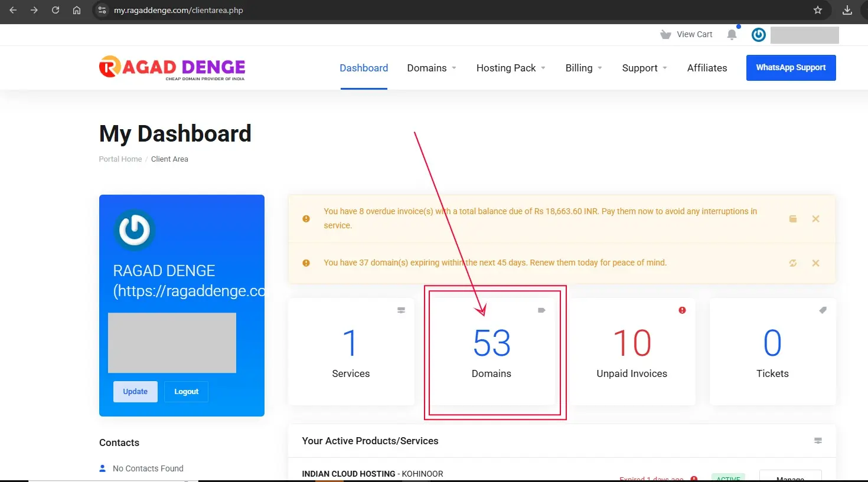The height and width of the screenshot is (482, 868).
Task: Click the browser home icon
Action: [x=77, y=10]
